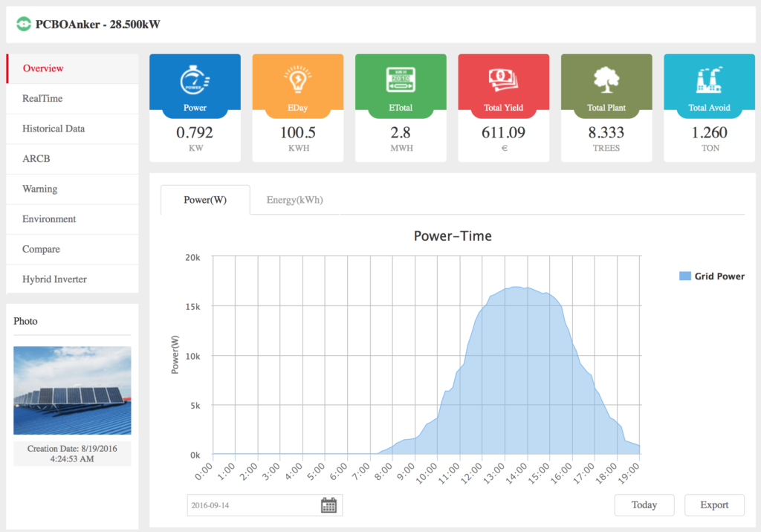This screenshot has width=761, height=532.
Task: Click the Power gauge icon
Action: (195, 79)
